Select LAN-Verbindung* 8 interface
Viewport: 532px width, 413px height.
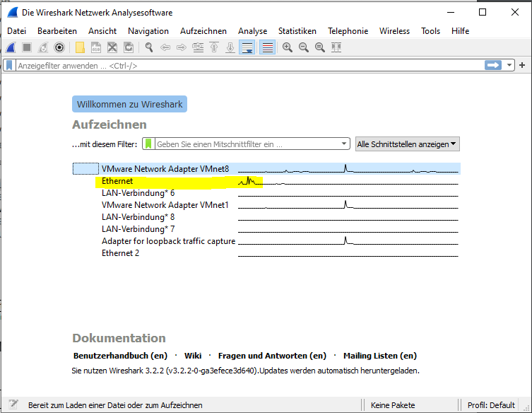pyautogui.click(x=266, y=216)
